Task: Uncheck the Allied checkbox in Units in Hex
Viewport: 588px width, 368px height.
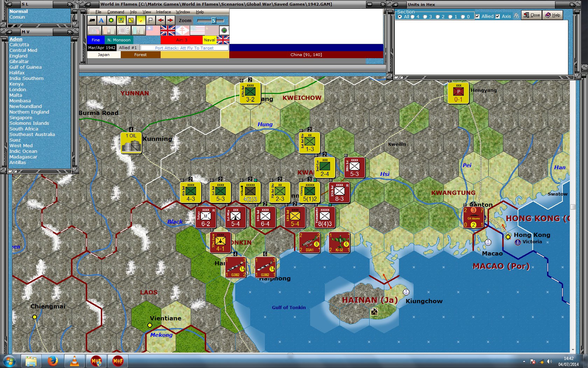Action: coord(477,16)
